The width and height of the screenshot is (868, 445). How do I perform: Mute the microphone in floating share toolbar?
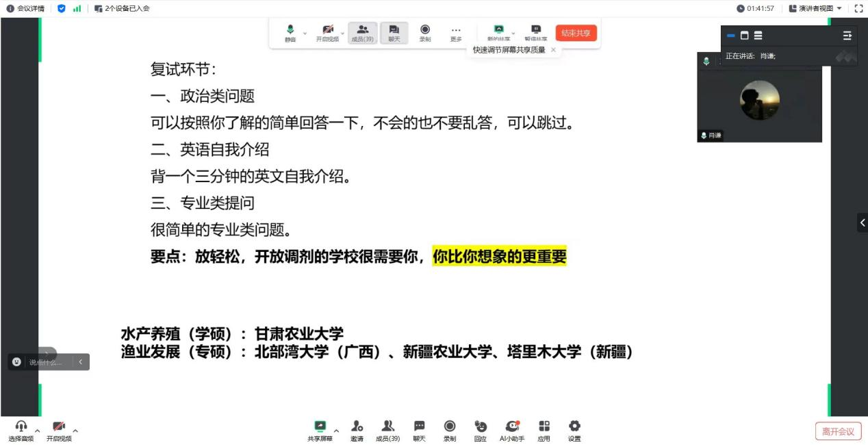[x=290, y=32]
